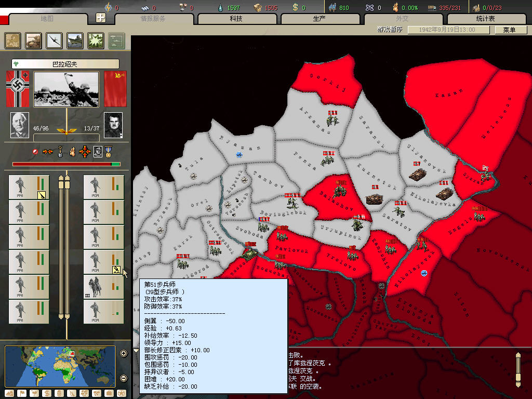Select the tank unit in Kuznetsk
The width and height of the screenshot is (532, 399).
(375, 198)
